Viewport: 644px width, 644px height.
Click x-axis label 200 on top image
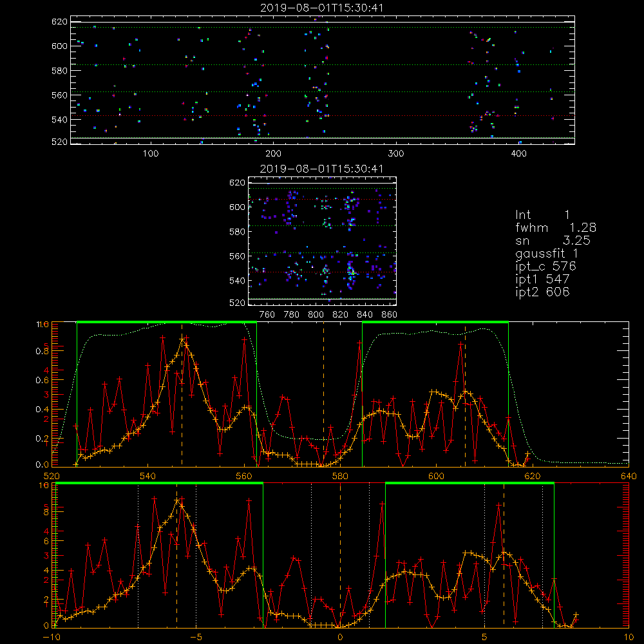coord(273,154)
